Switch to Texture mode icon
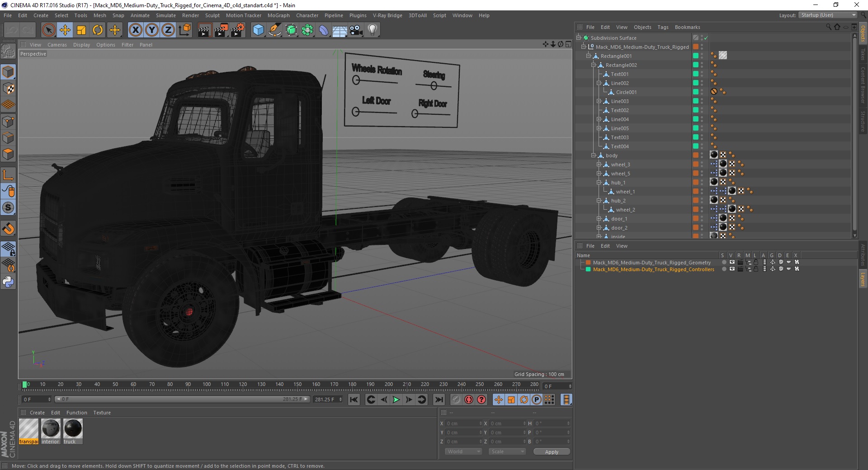The image size is (868, 470). [8, 89]
